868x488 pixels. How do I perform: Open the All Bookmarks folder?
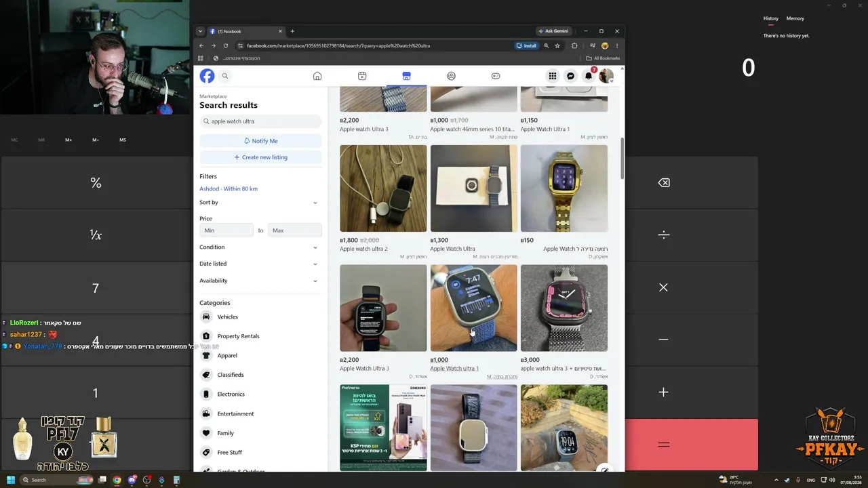pos(603,58)
